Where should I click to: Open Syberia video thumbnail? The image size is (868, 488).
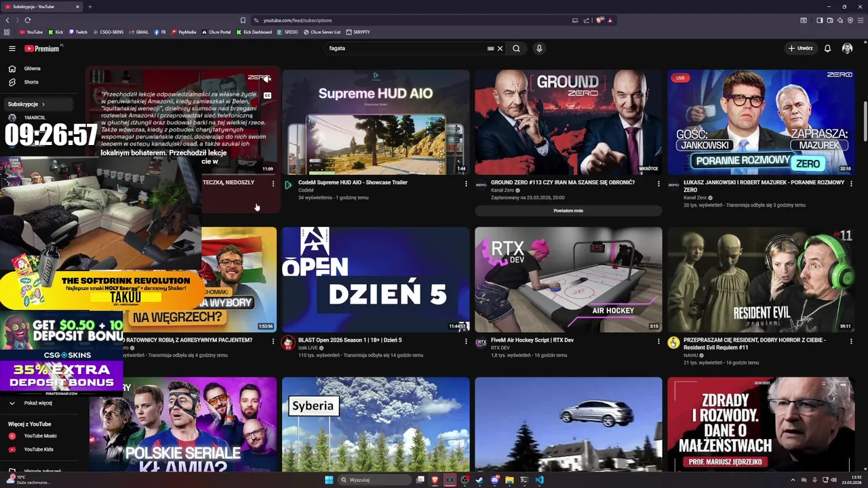click(x=376, y=424)
